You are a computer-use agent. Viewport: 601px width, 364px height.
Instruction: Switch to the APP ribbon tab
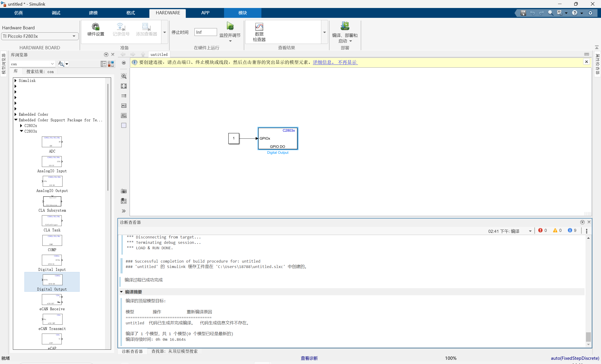coord(205,13)
